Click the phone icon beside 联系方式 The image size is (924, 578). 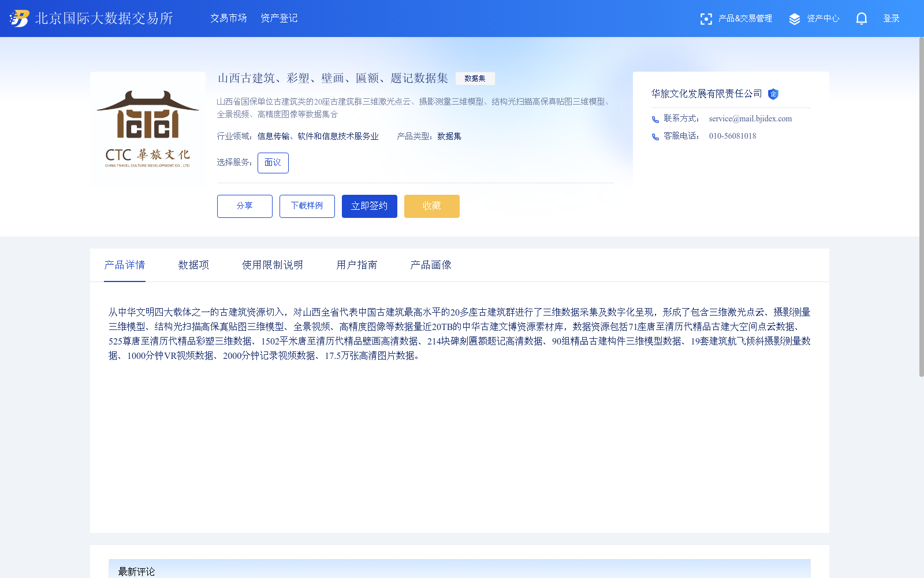655,120
